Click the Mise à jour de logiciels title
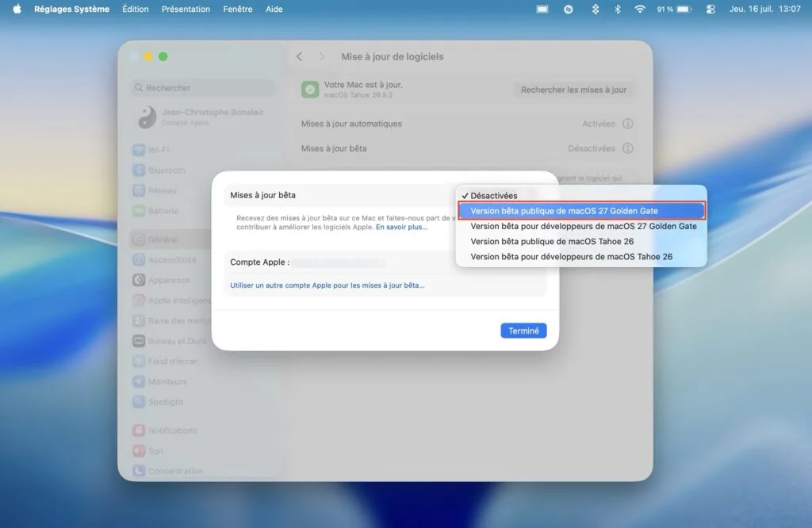Screen dimensions: 812x528 point(392,56)
